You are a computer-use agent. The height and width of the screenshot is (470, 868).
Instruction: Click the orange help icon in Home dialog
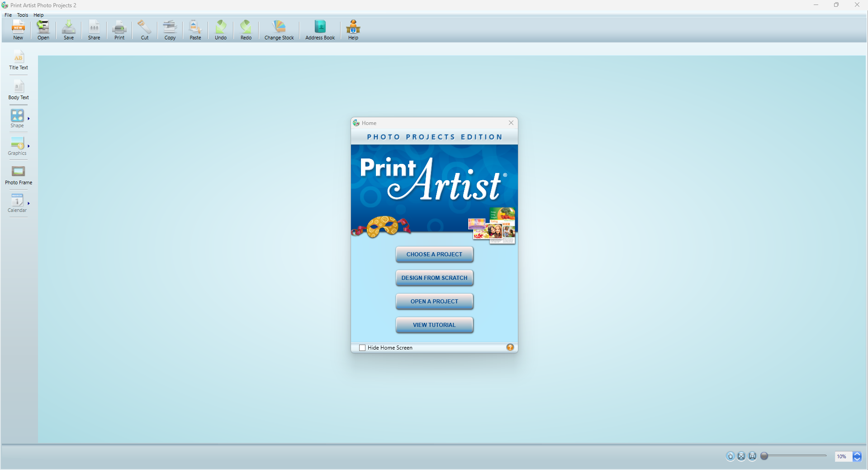point(510,347)
